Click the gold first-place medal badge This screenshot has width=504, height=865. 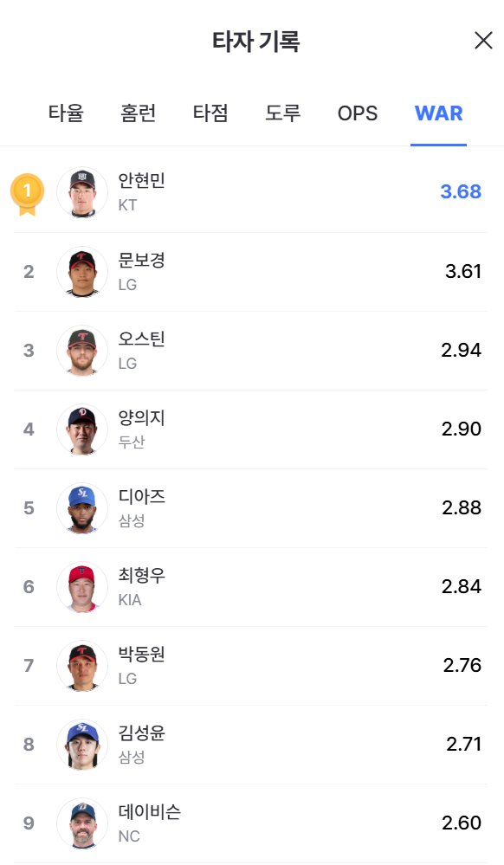[x=26, y=191]
